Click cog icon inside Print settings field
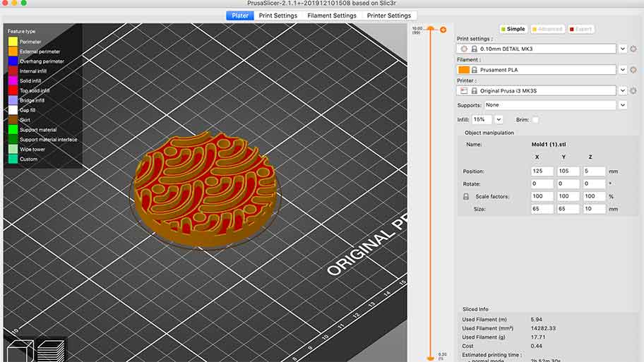 (464, 49)
